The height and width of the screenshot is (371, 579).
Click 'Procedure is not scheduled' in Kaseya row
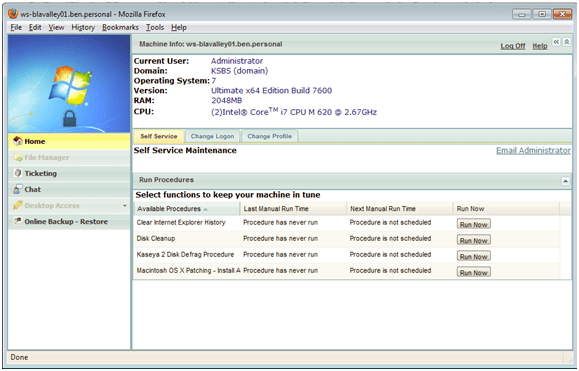pos(390,255)
